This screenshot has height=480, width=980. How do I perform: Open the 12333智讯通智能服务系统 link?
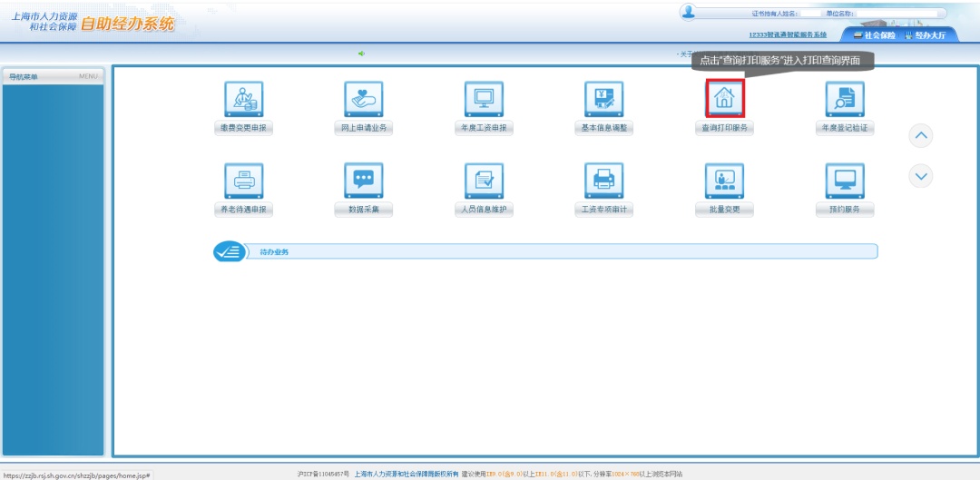coord(788,35)
